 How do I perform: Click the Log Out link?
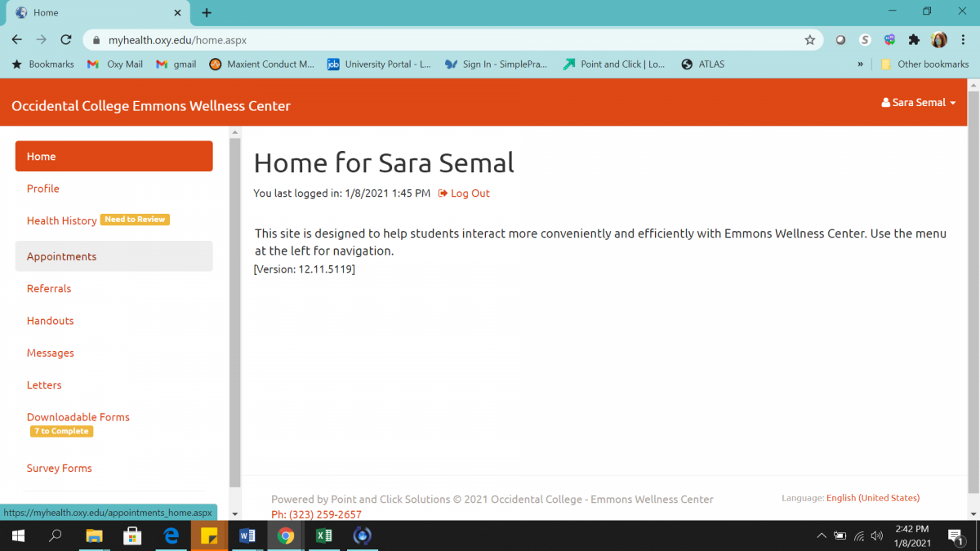click(x=464, y=193)
